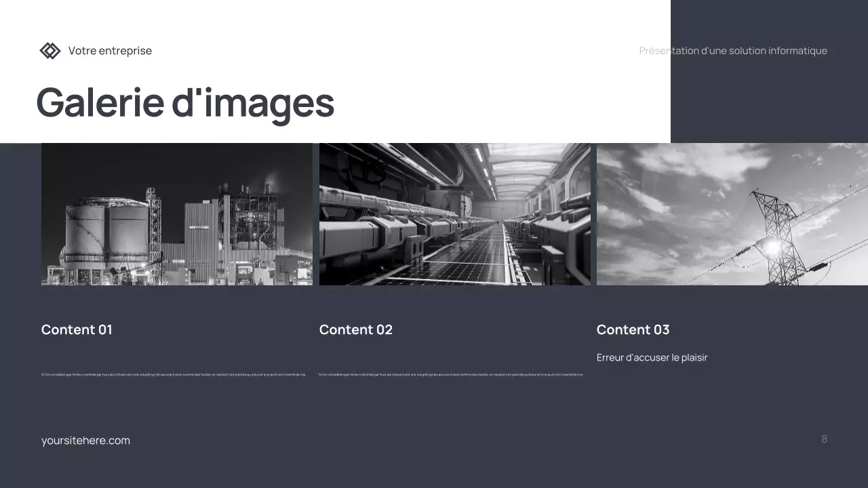Click the "Erreur d'accuser le plaisir" text

[x=652, y=357]
